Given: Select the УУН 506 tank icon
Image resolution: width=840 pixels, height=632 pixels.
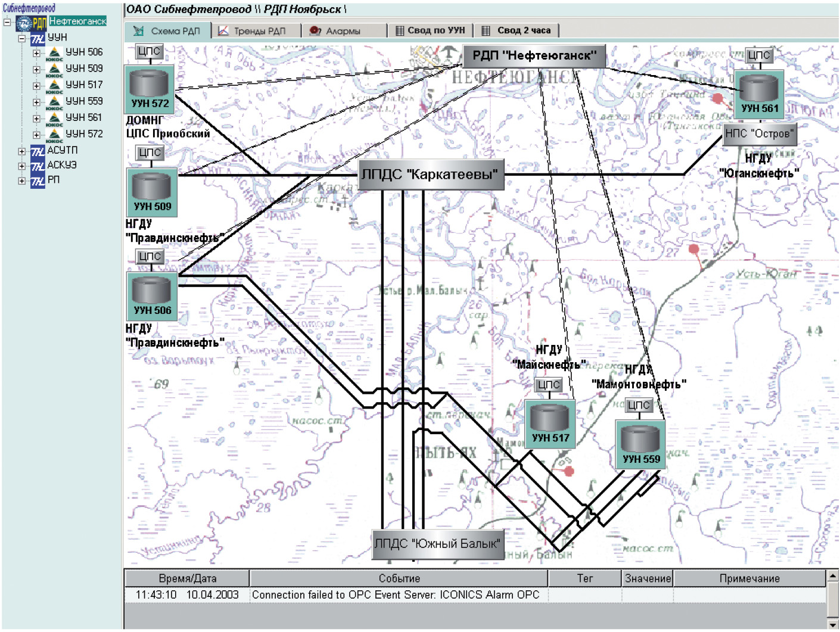Looking at the screenshot, I should coord(152,296).
